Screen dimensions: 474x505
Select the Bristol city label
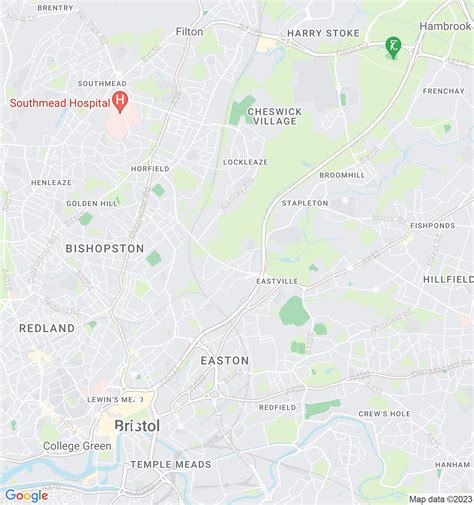point(137,426)
